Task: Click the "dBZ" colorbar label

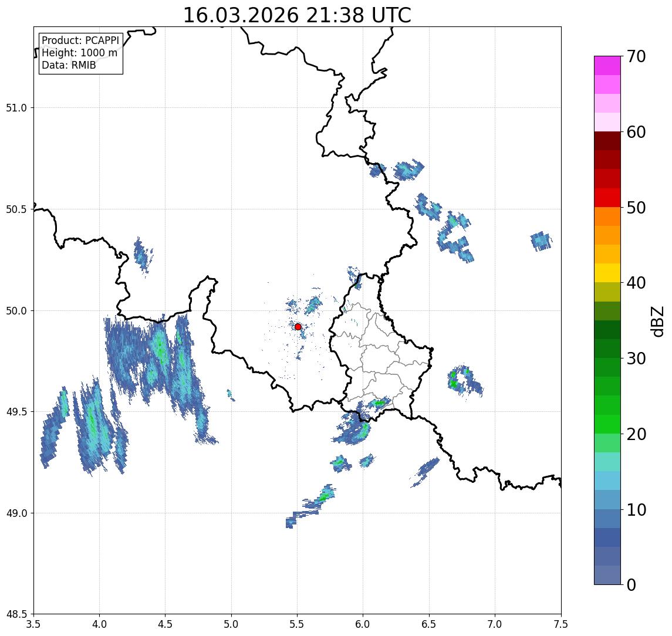Action: 657,322
